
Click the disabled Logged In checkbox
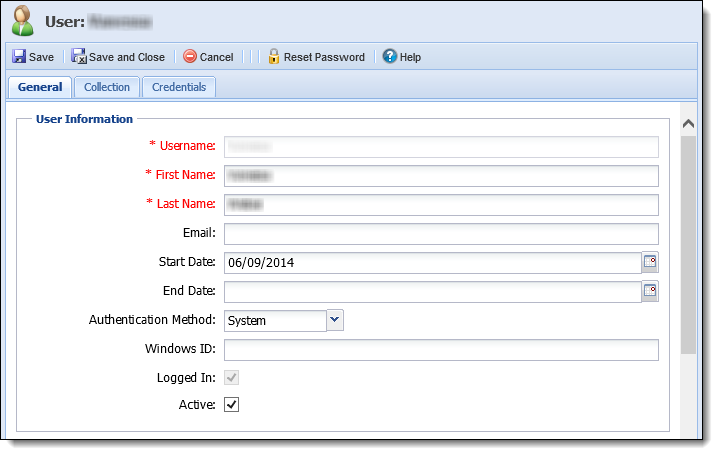pos(231,378)
